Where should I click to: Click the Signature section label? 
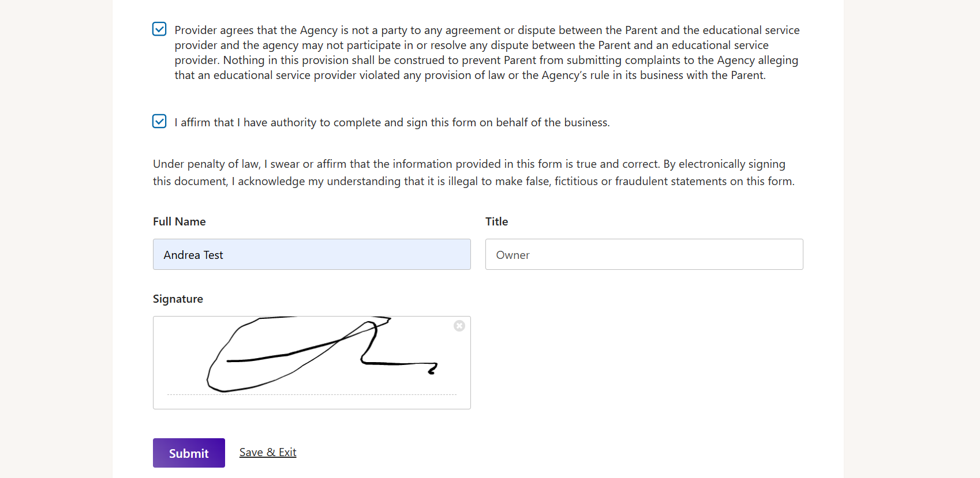(x=178, y=299)
